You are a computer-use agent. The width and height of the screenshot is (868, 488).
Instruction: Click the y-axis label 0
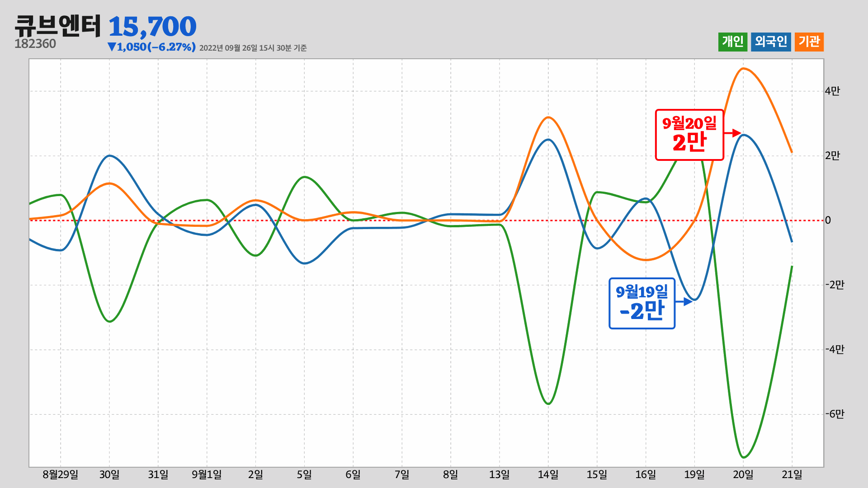828,221
